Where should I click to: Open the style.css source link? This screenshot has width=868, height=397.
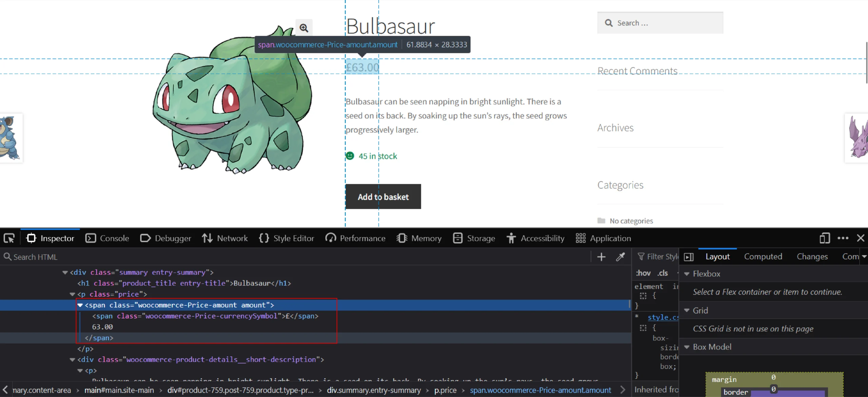663,317
